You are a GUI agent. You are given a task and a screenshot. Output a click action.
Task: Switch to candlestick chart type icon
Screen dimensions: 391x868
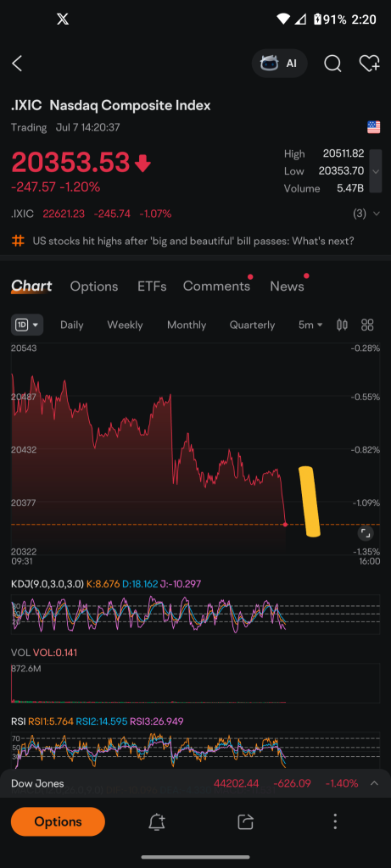pyautogui.click(x=343, y=325)
